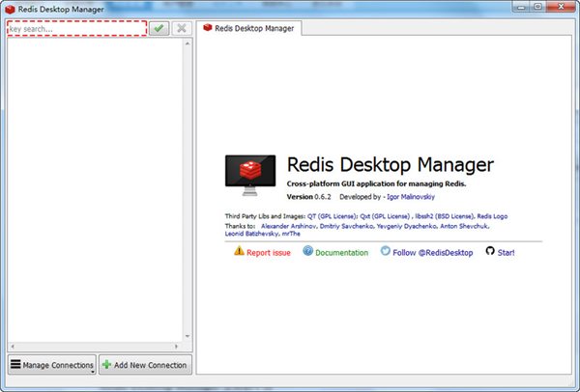
Task: Click Add New Connection button
Action: click(145, 365)
